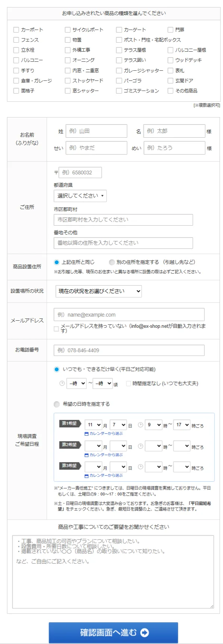Click the clock icon in the 第1希望 row
Viewport: 223px width, 644px height.
[x=140, y=424]
